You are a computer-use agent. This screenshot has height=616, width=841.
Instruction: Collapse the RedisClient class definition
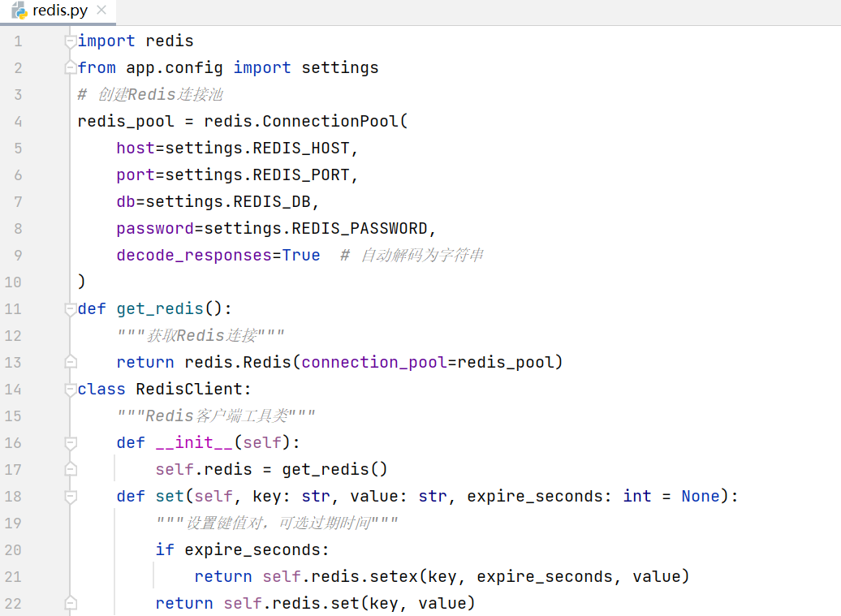click(70, 389)
